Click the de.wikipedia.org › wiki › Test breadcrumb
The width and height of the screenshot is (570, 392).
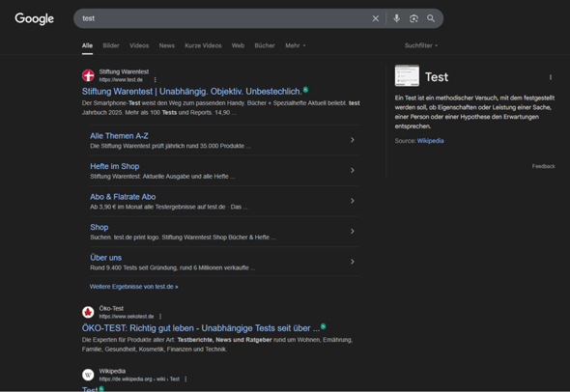[x=139, y=379]
